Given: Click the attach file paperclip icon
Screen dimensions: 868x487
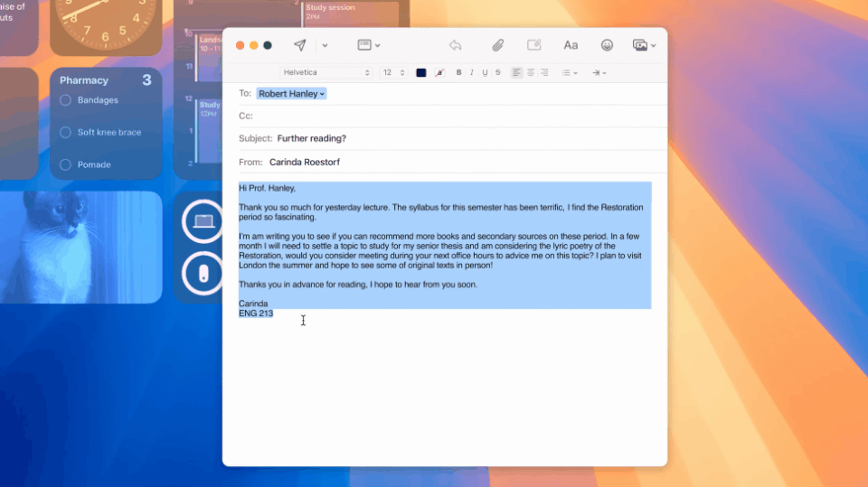Looking at the screenshot, I should coord(497,45).
